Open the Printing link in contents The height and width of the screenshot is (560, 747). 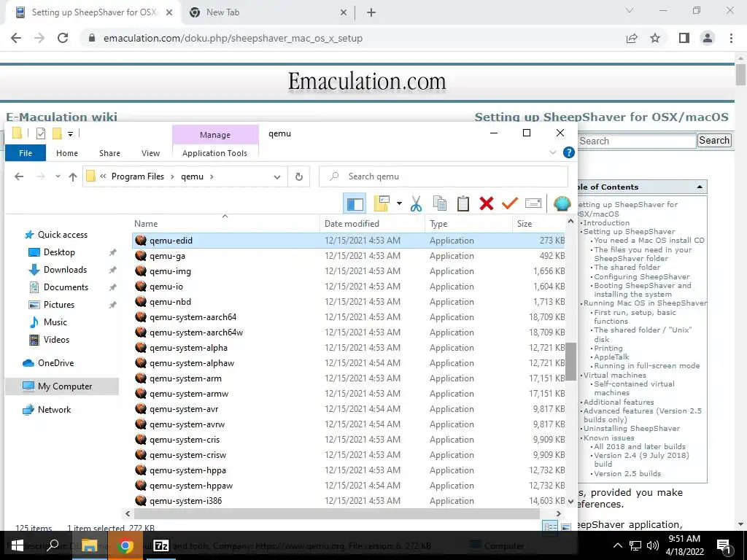[x=608, y=348]
